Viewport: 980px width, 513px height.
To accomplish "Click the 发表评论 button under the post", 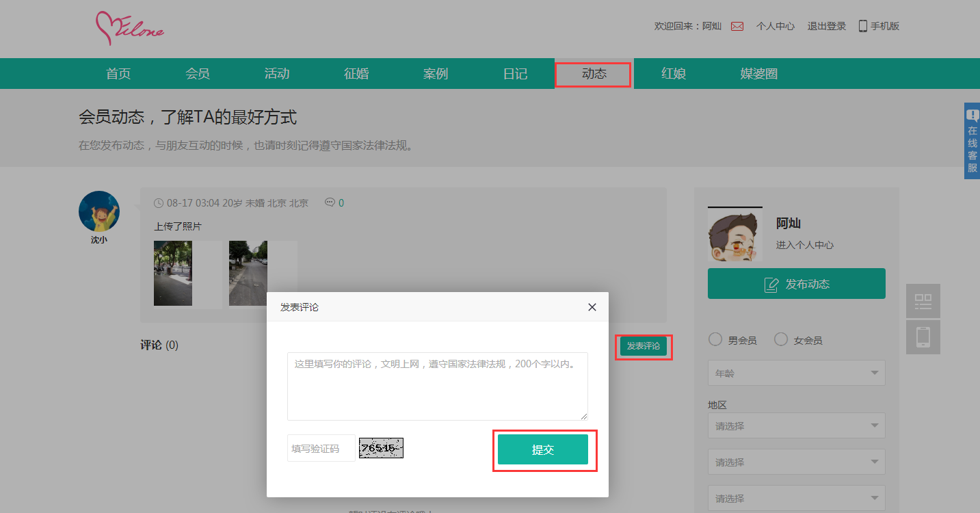I will tap(644, 346).
